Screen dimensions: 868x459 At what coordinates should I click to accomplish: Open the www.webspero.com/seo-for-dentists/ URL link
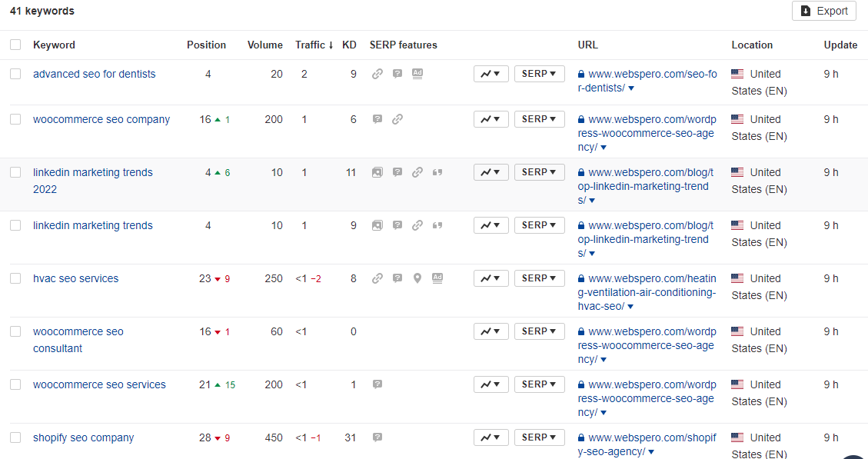647,81
